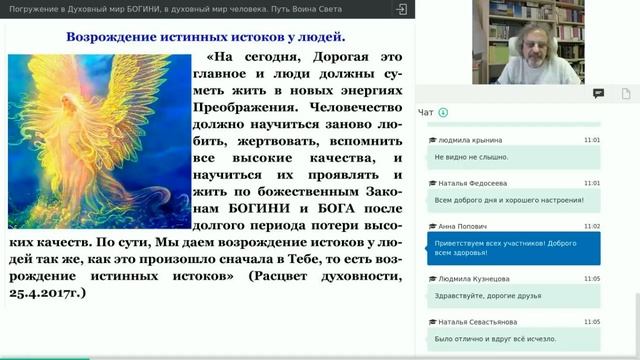This screenshot has width=640, height=360.
Task: Click the username Наталья Севастьянова
Action: (478, 322)
